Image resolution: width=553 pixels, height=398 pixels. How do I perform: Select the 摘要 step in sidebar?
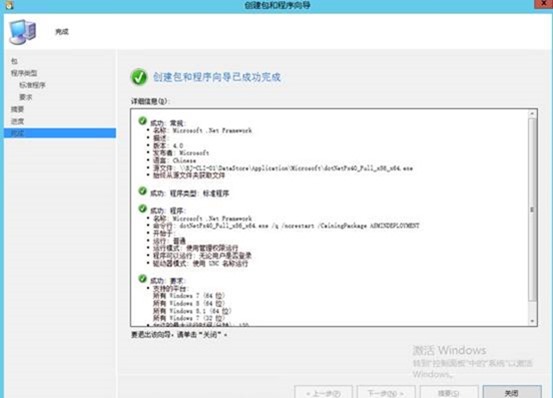click(x=17, y=109)
